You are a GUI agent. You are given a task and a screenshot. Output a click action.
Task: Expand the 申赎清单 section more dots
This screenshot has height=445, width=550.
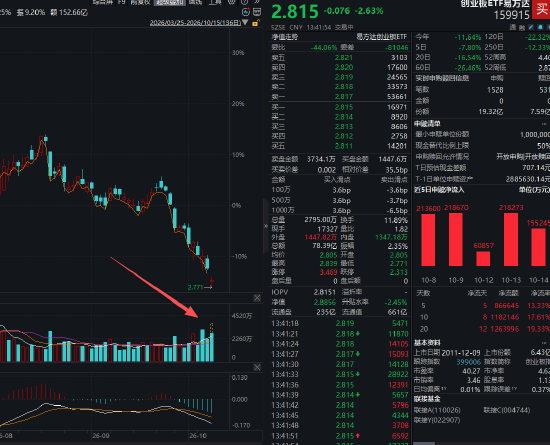tap(544, 124)
